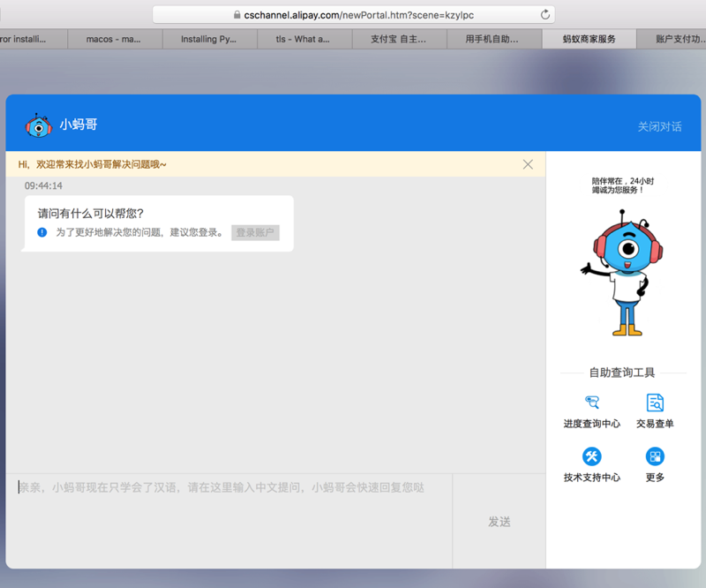This screenshot has height=588, width=706.
Task: Click 关闭对话 to end chat
Action: (659, 126)
